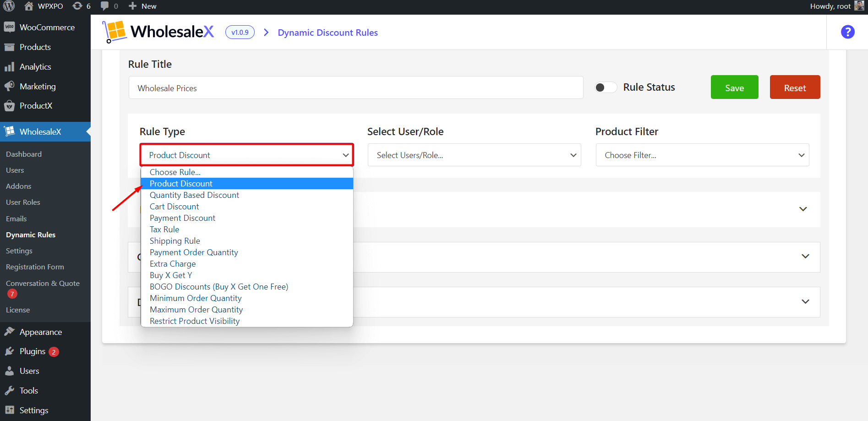Image resolution: width=868 pixels, height=421 pixels.
Task: Select Cart Discount option
Action: pos(247,207)
